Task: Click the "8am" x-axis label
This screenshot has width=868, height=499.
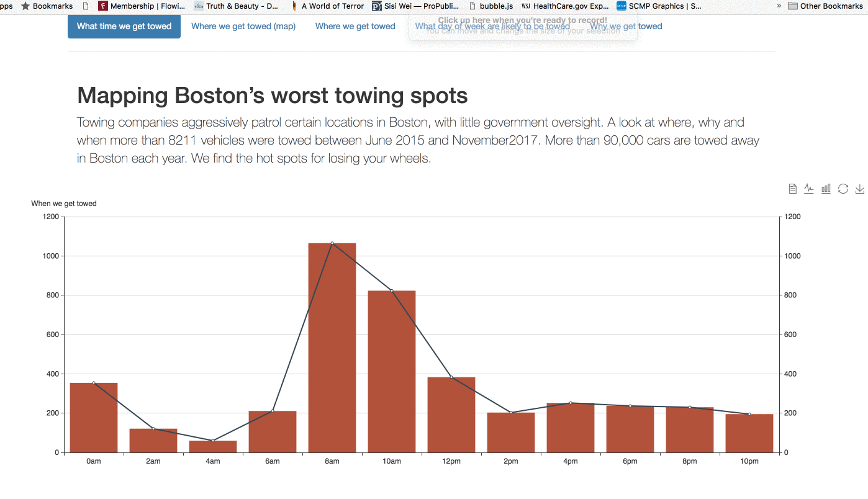Action: [x=332, y=462]
